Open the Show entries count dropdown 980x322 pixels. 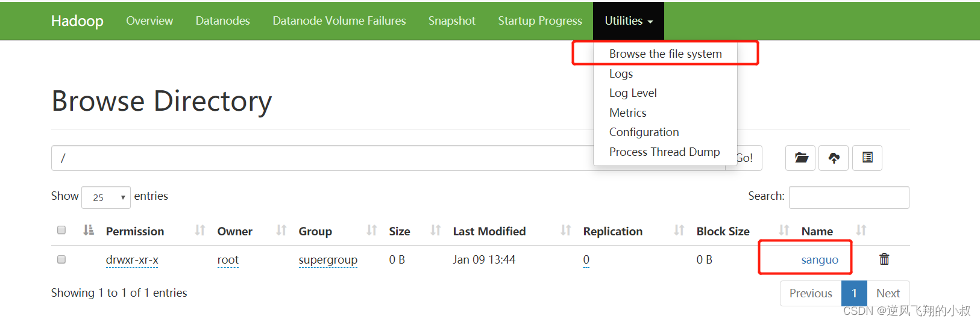106,197
